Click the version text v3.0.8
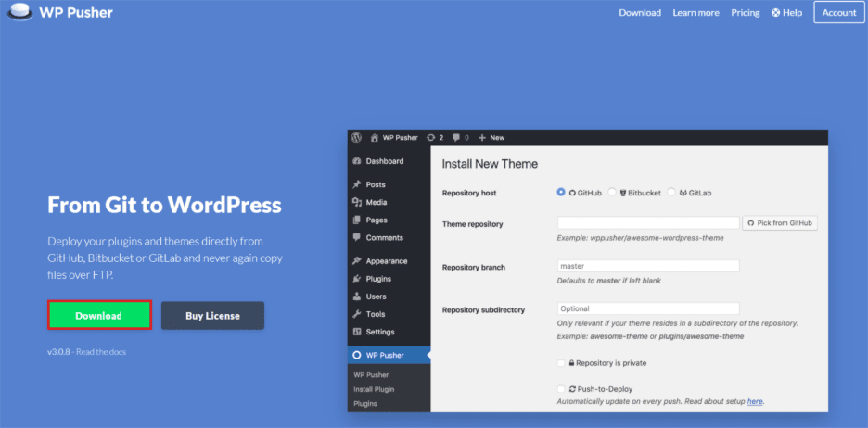This screenshot has height=428, width=868. click(58, 352)
